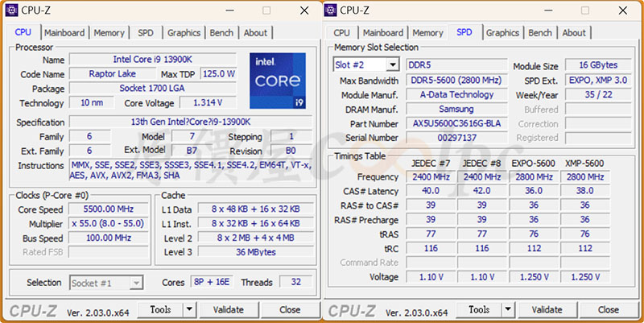Image resolution: width=644 pixels, height=323 pixels.
Task: Click the EXPO-5600 CAS# Latency 36.0 cell
Action: (x=534, y=191)
